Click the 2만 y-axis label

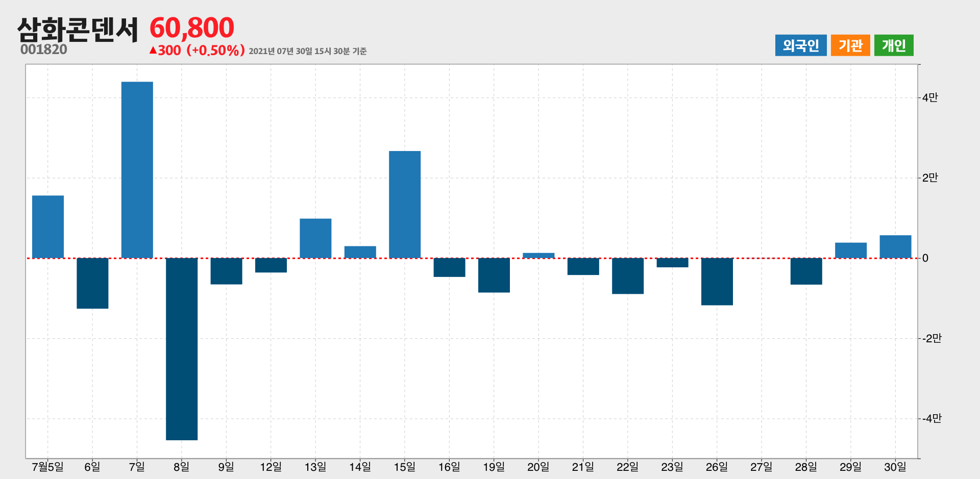pos(930,178)
